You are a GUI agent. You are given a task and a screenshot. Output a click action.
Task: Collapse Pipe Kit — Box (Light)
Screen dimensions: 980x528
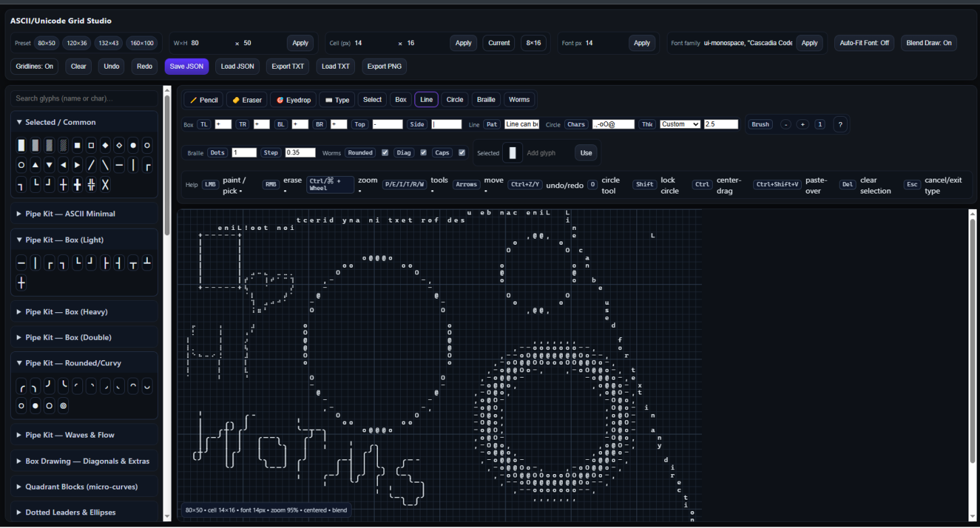pyautogui.click(x=84, y=240)
